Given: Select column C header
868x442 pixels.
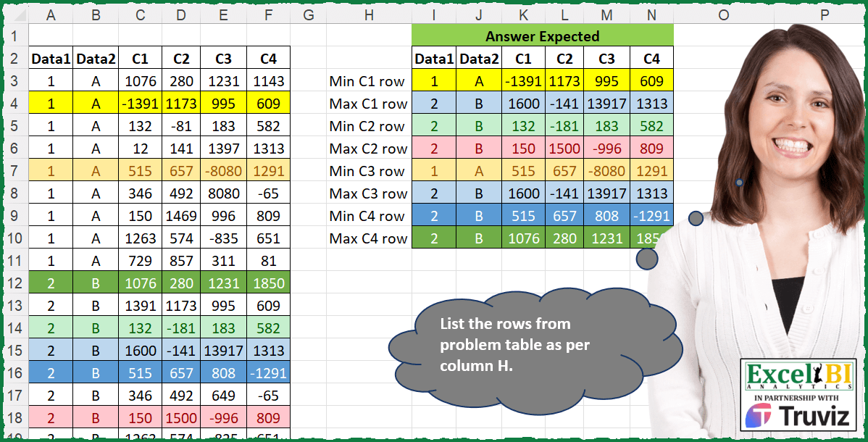Looking at the screenshot, I should 140,15.
